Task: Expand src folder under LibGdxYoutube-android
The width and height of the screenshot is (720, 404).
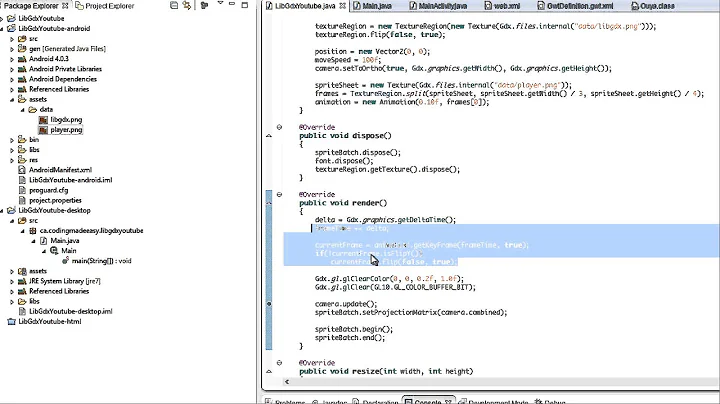Action: [x=12, y=39]
